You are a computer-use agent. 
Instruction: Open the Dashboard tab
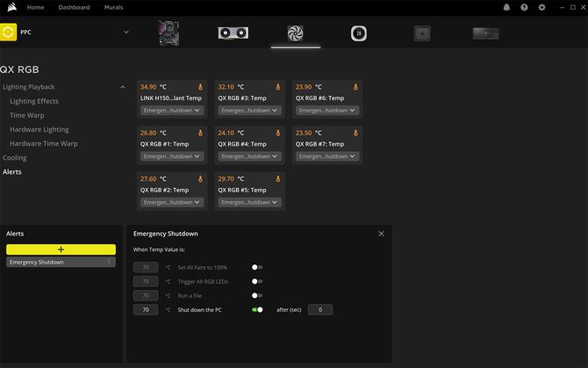pyautogui.click(x=74, y=7)
